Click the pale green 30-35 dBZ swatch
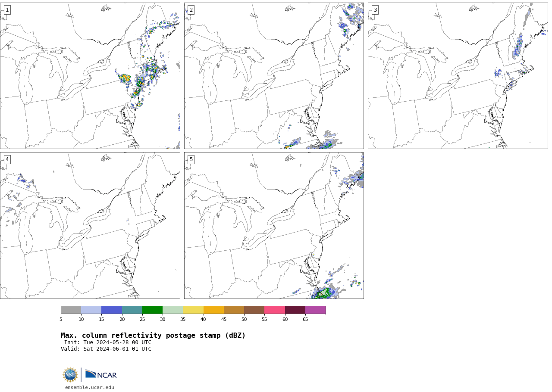 [172, 310]
